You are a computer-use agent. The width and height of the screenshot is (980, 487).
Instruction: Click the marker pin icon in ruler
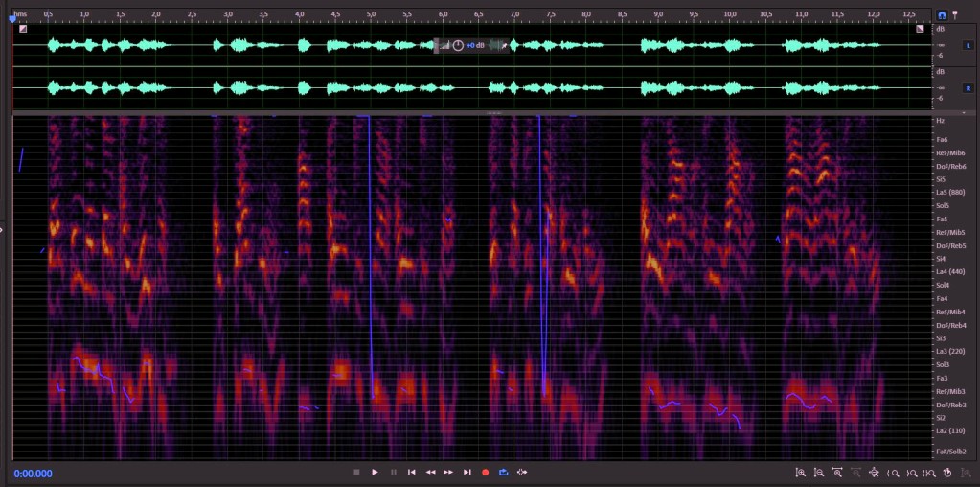(x=954, y=14)
